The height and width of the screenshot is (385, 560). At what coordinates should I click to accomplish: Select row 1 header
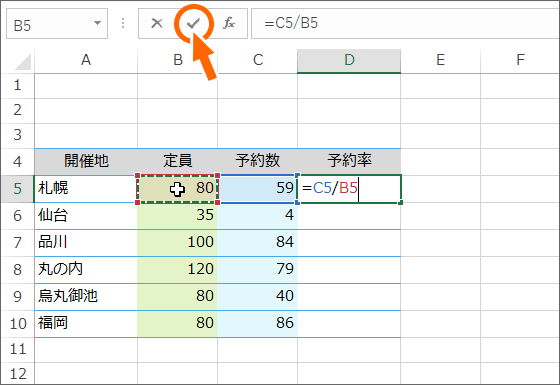[18, 86]
